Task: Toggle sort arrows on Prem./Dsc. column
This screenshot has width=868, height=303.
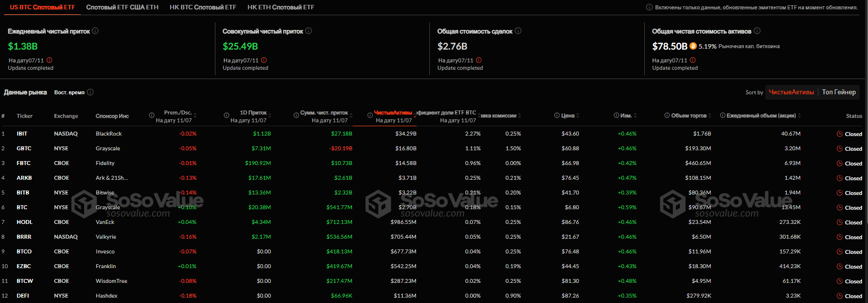Action: pos(195,116)
